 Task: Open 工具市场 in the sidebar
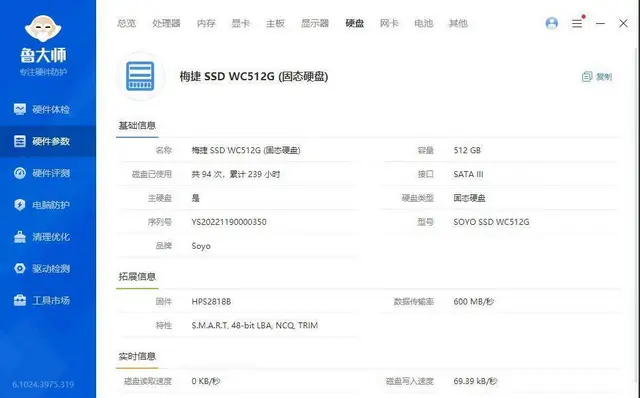[48, 300]
